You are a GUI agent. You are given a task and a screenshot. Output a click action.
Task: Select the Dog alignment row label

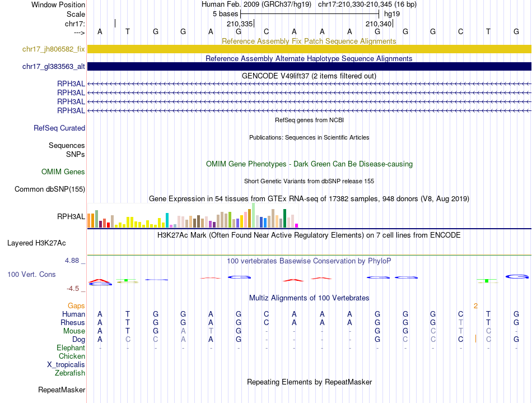click(78, 340)
